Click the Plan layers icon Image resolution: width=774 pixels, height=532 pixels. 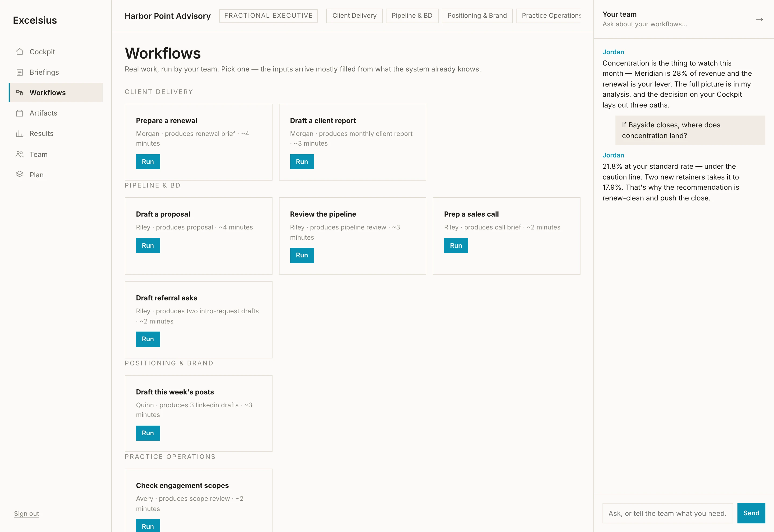(x=20, y=174)
